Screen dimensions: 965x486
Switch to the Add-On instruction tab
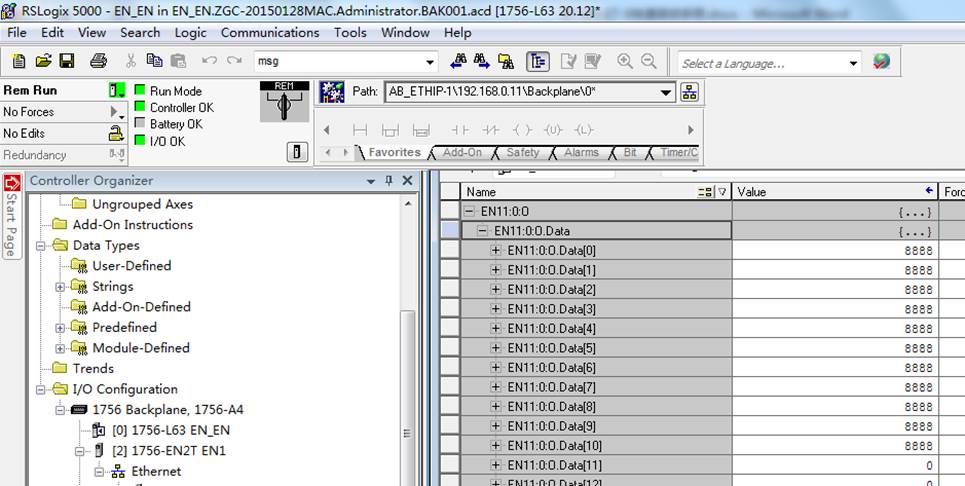462,153
